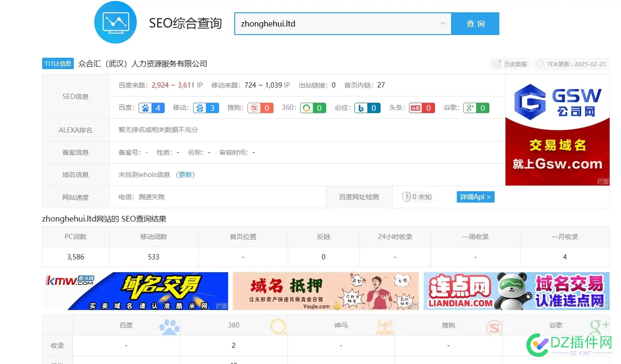Click the 百度网址检测 check button

359,197
